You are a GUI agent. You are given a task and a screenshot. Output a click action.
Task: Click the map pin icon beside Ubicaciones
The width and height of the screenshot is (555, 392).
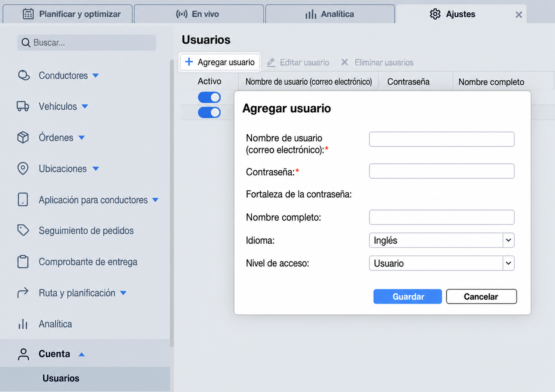point(23,169)
